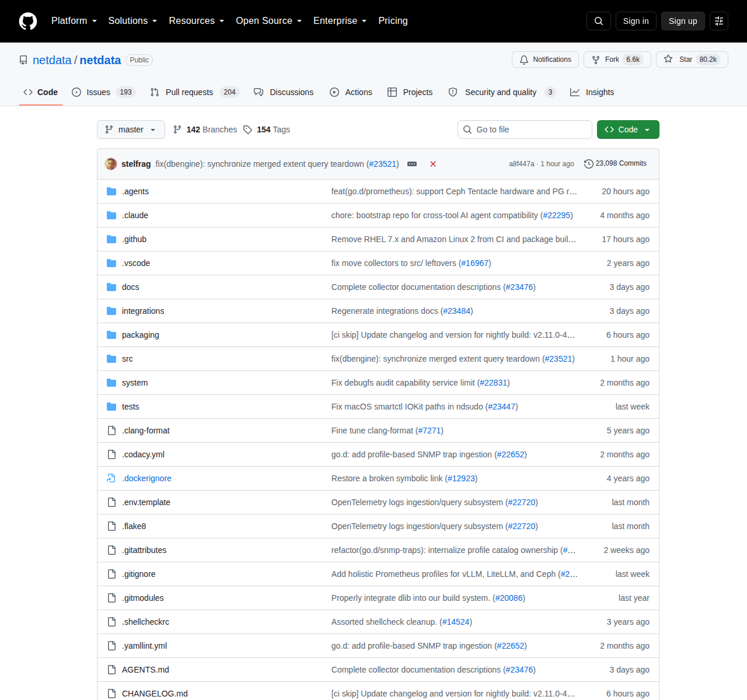
Task: Switch to the Pull requests tab
Action: pyautogui.click(x=195, y=92)
